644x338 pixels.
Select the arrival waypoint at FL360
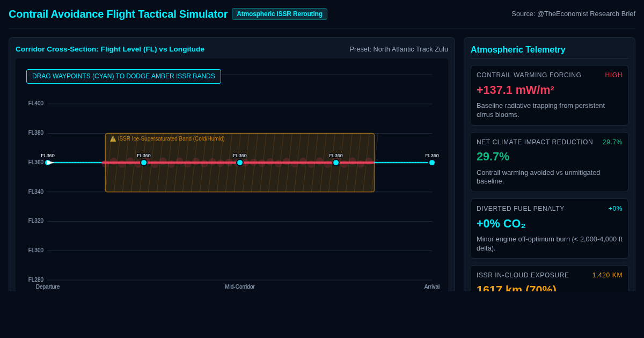pyautogui.click(x=432, y=163)
